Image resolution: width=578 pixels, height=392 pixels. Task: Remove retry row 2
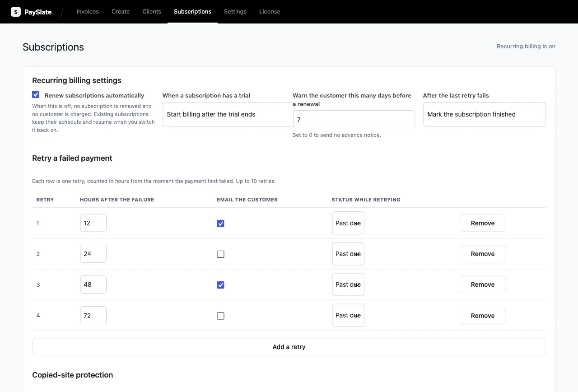(483, 254)
